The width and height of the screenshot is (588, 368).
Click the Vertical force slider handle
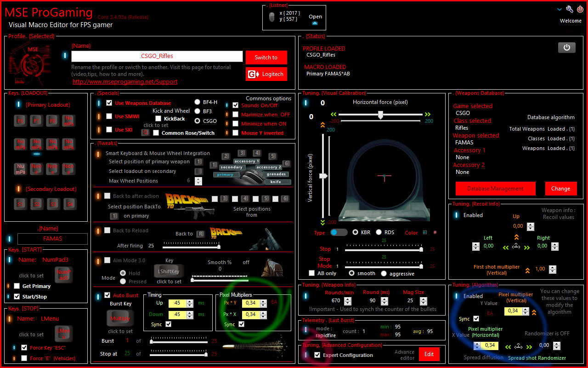click(x=323, y=176)
